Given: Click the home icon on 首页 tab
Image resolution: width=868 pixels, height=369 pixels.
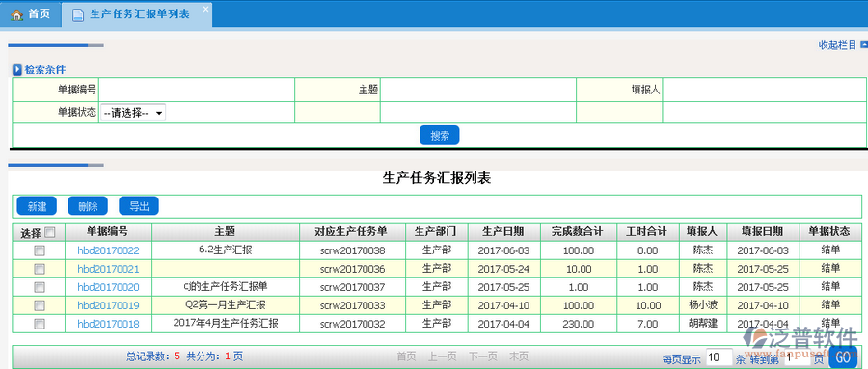Looking at the screenshot, I should 16,14.
